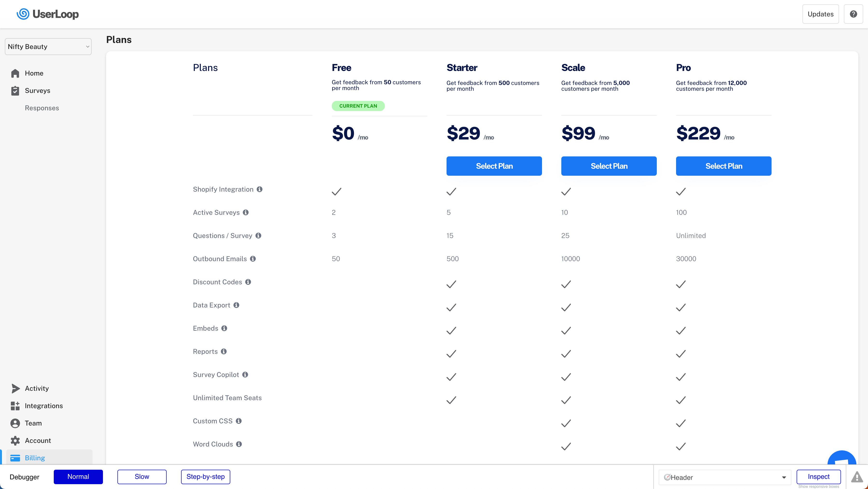Viewport: 868px width, 489px height.
Task: Click the info icon beside Active Surveys
Action: click(x=246, y=212)
